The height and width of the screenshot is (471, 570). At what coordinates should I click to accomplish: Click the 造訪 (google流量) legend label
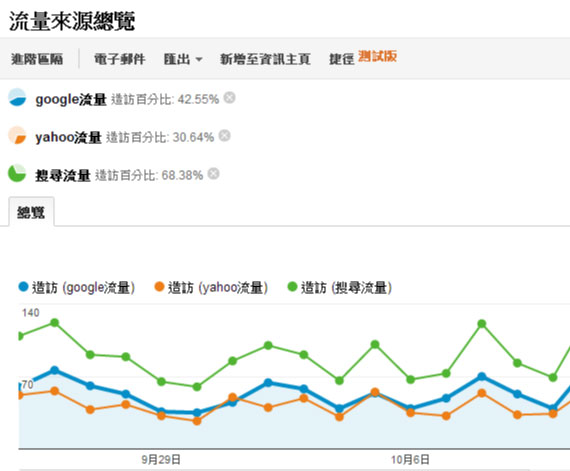(84, 288)
